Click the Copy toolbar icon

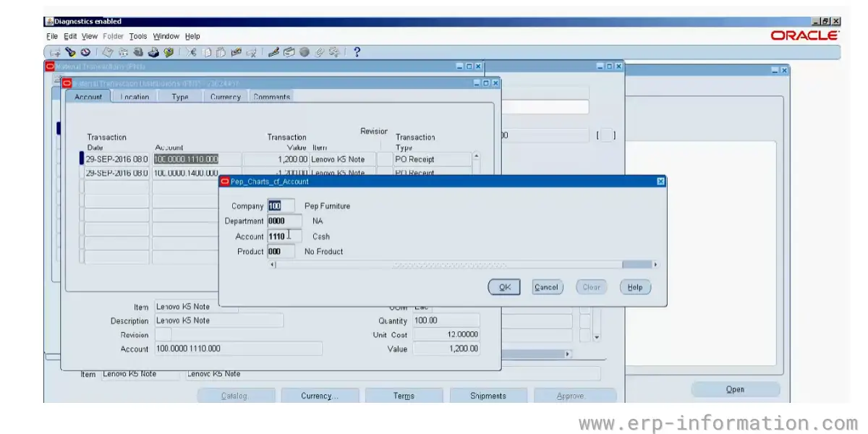coord(208,52)
